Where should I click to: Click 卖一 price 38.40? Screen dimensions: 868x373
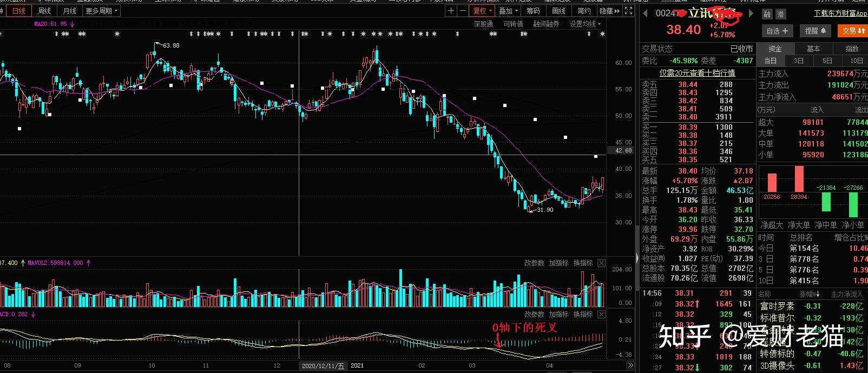pos(688,117)
